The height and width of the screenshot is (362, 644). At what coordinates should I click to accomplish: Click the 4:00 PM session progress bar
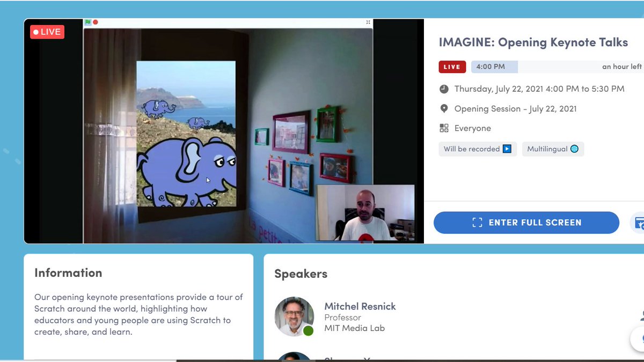(557, 67)
